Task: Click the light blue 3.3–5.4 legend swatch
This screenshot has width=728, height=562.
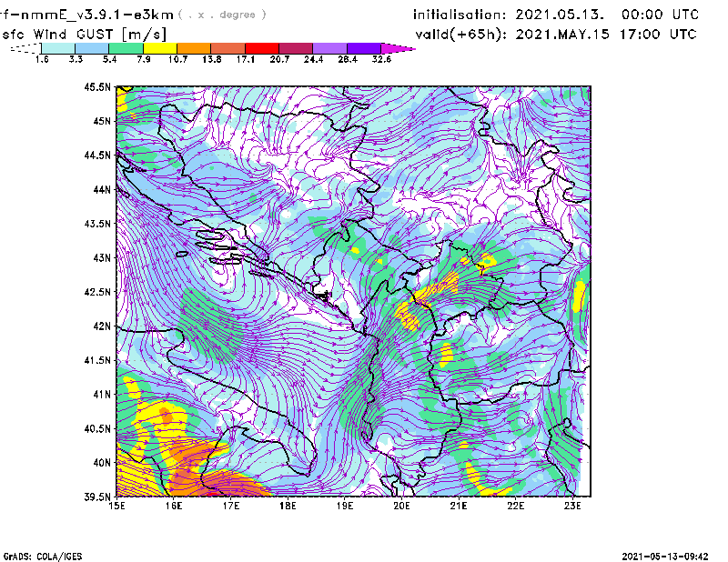Action: point(92,48)
